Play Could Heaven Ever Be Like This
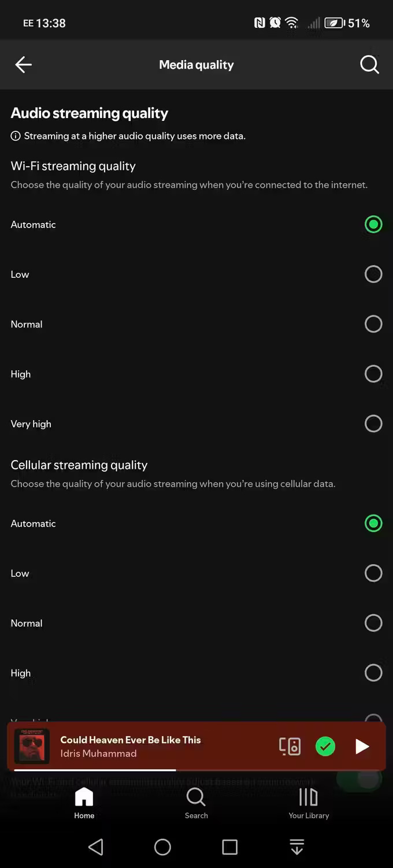The width and height of the screenshot is (393, 868). [362, 746]
